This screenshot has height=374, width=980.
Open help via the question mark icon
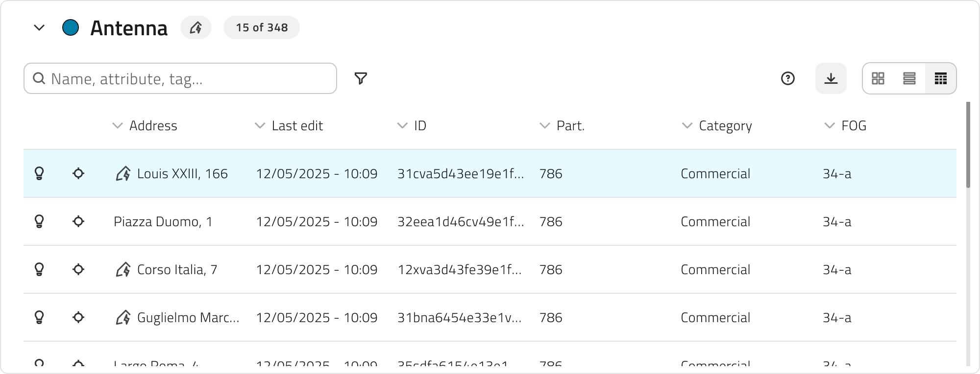(x=788, y=78)
